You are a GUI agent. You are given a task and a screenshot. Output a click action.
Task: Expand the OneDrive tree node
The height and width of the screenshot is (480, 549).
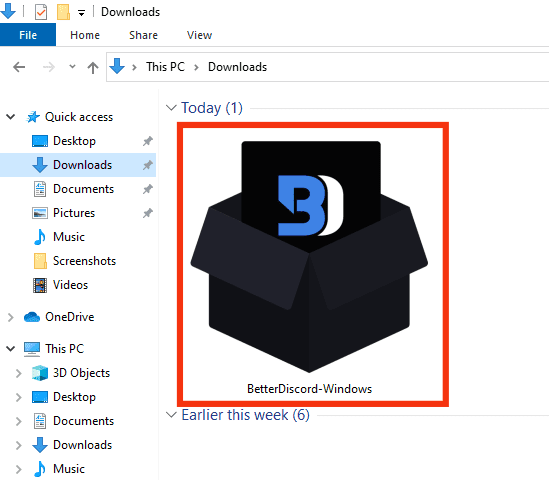[11, 317]
